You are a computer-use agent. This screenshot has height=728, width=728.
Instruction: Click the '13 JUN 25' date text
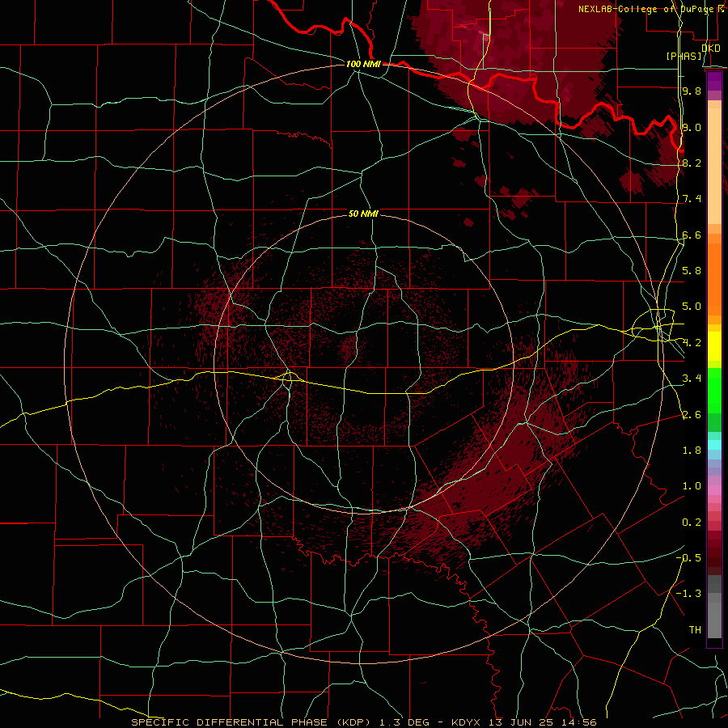[x=519, y=722]
